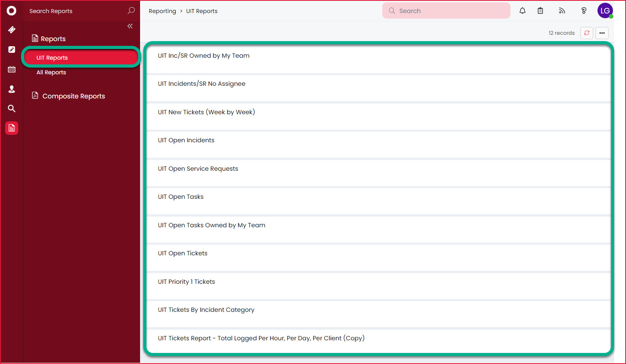Open UIT Inc/SR Owned by My Team
This screenshot has height=364, width=626.
(378, 59)
